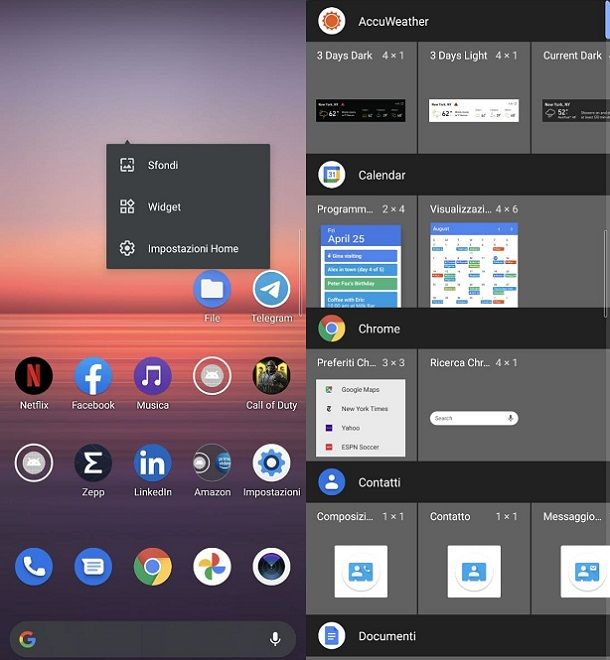Viewport: 610px width, 660px height.
Task: Open the Netflix app
Action: pos(34,375)
